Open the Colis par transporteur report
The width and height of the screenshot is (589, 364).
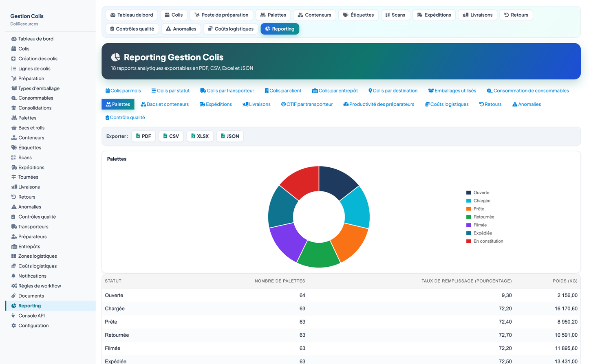click(227, 91)
